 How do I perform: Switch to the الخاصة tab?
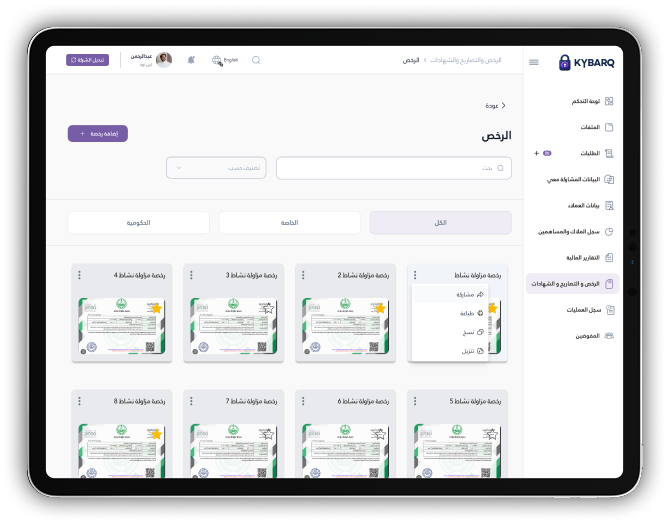(x=289, y=222)
